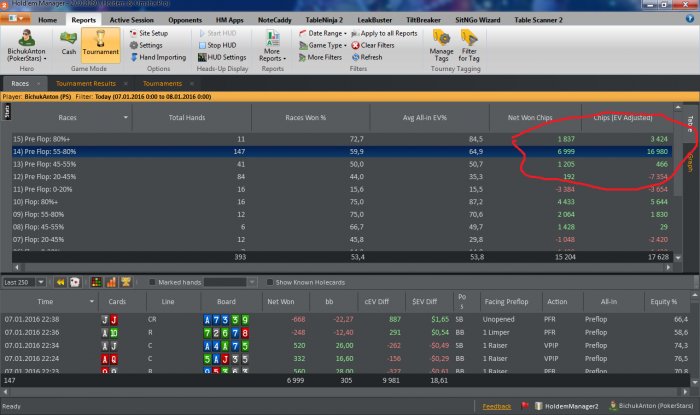
Task: Open More Filters
Action: (x=320, y=57)
